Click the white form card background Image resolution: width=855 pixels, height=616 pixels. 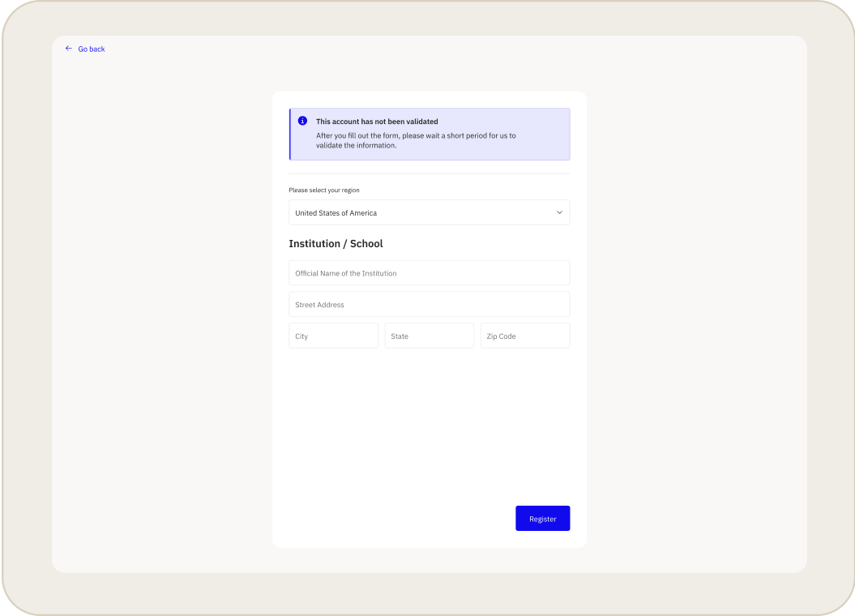[x=429, y=430]
